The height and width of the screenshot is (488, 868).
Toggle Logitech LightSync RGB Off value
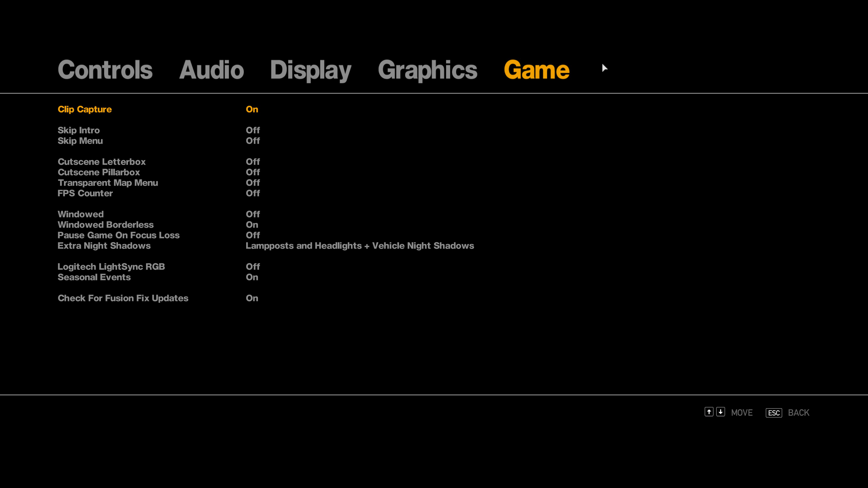tap(253, 267)
